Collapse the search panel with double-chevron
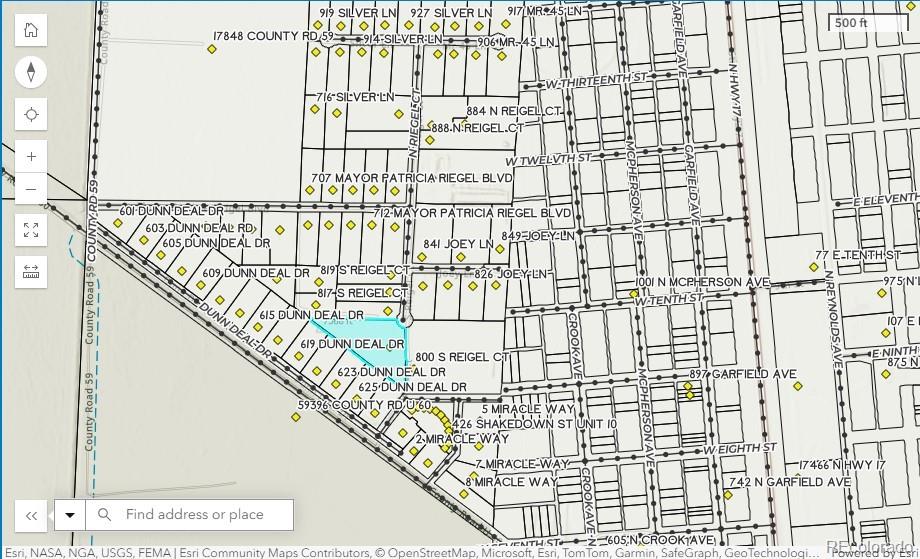The height and width of the screenshot is (559, 920). point(31,515)
